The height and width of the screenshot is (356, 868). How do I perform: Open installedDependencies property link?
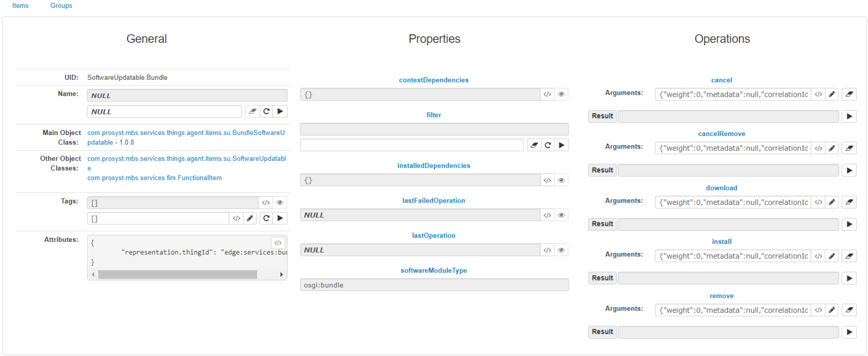[x=434, y=166]
